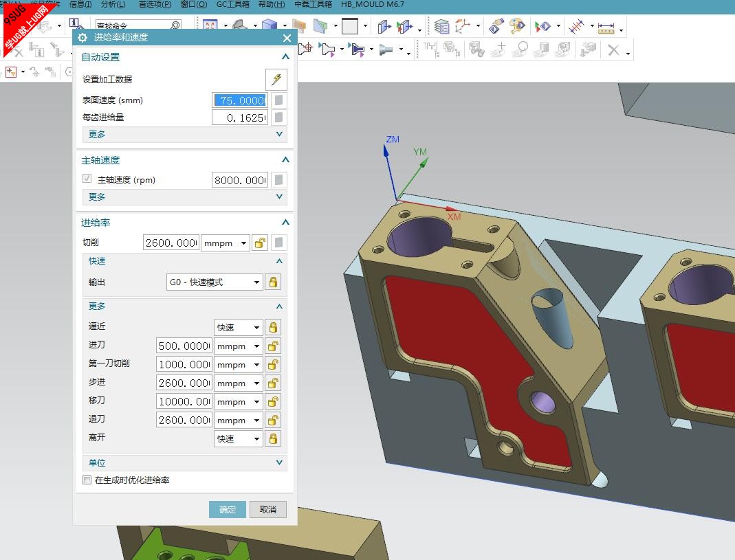The width and height of the screenshot is (735, 560).
Task: Expand the 单位 section
Action: coord(279,462)
